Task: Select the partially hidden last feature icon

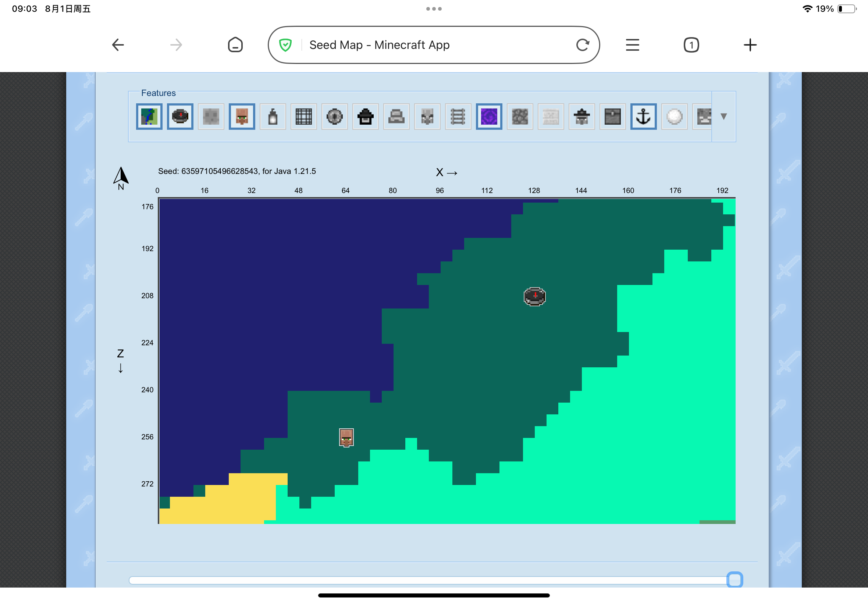Action: click(x=702, y=116)
